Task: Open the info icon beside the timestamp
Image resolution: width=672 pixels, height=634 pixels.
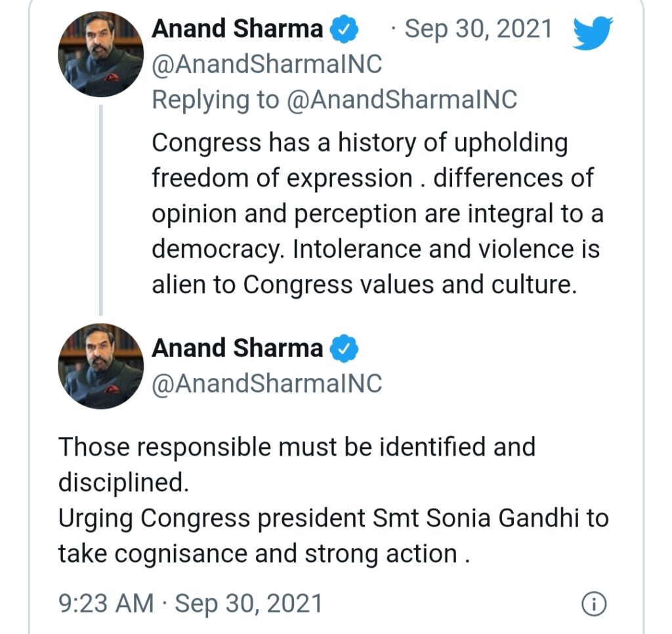Action: click(x=594, y=604)
